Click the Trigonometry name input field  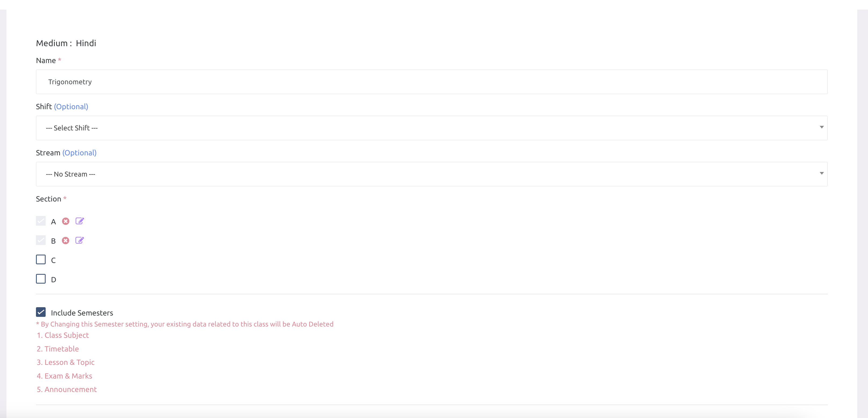click(x=431, y=82)
